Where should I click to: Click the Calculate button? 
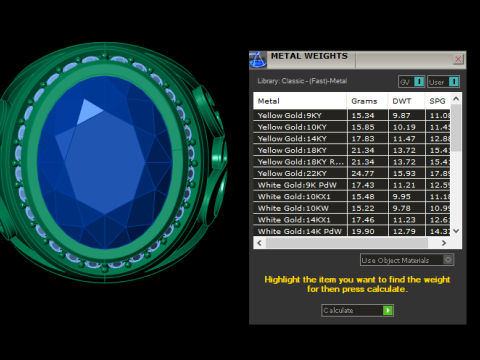357,310
